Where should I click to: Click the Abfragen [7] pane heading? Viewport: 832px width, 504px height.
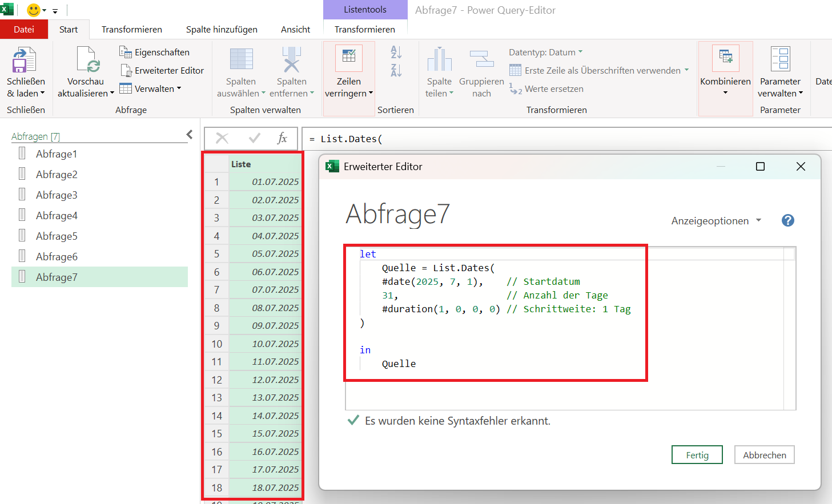35,136
